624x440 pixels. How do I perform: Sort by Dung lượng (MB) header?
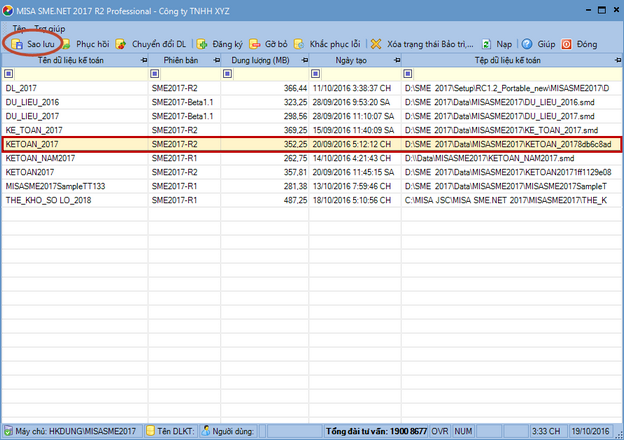click(x=261, y=60)
